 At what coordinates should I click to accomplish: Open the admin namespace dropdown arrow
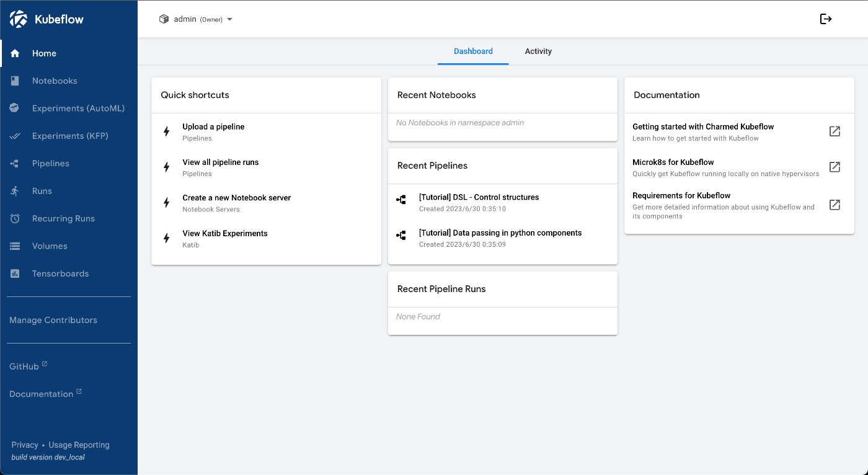(229, 19)
